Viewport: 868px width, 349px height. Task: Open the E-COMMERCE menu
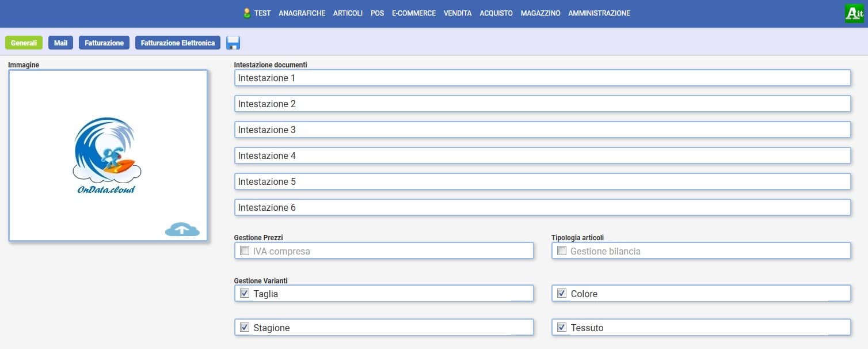(x=413, y=13)
